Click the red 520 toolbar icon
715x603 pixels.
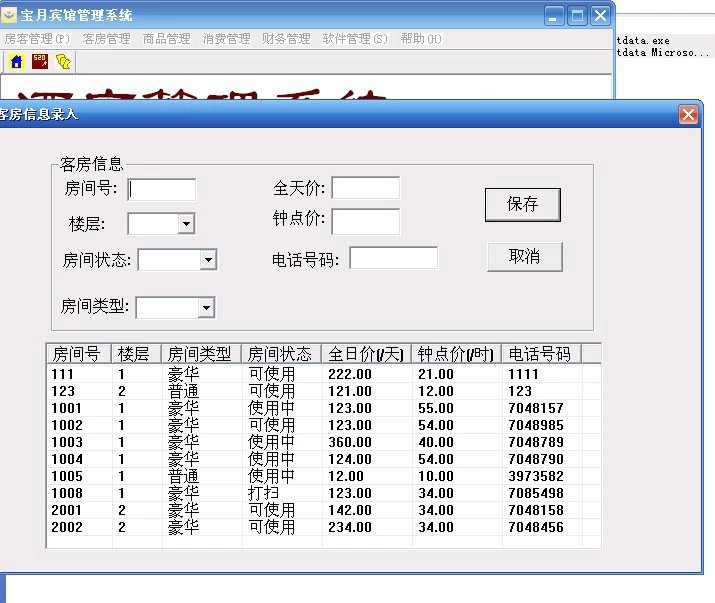click(40, 62)
